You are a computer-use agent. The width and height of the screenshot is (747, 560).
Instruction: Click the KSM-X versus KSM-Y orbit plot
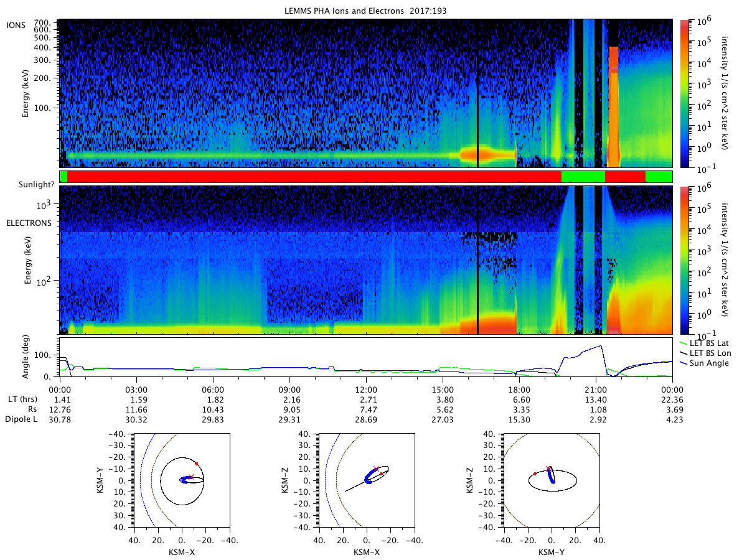[181, 480]
